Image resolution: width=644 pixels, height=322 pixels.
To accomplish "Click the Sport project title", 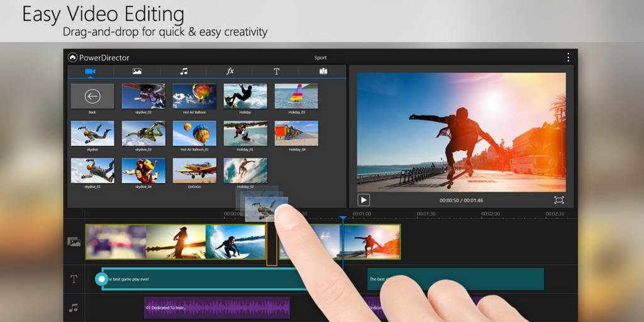I will [320, 58].
